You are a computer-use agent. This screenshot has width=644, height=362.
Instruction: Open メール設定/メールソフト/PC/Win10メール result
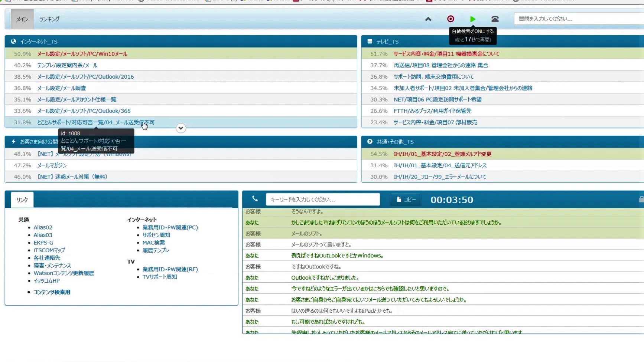[x=82, y=54]
